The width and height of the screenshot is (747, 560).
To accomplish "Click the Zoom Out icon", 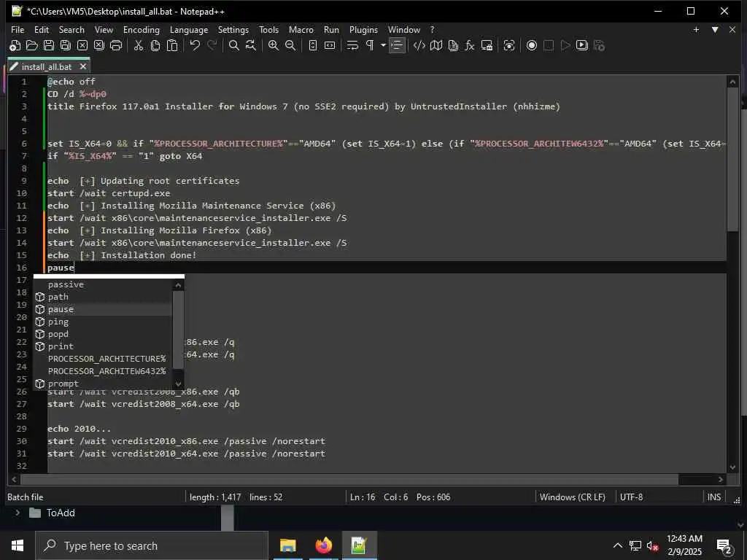I will 290,46.
